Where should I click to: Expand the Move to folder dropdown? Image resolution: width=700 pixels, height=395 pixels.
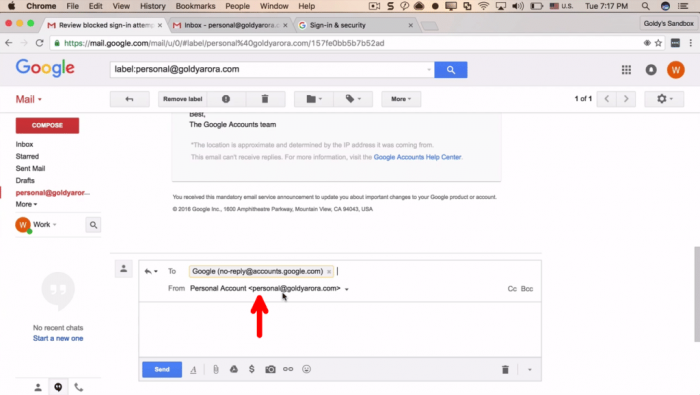tap(314, 99)
